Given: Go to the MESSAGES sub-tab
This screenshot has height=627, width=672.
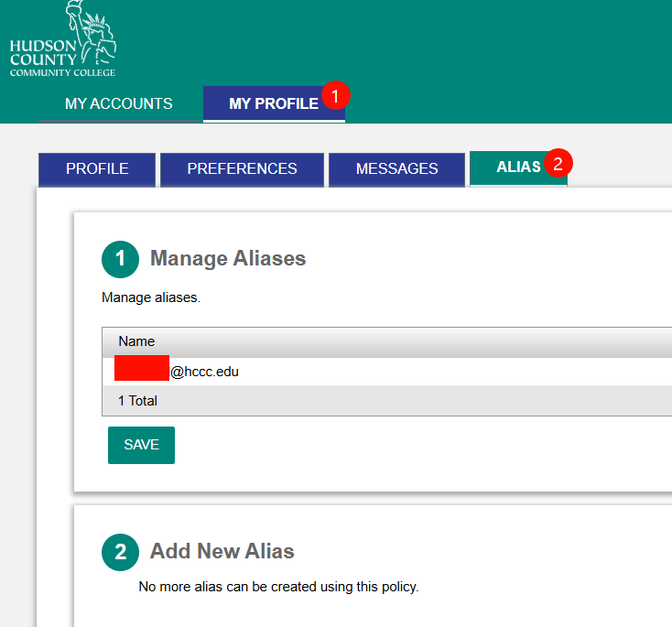Looking at the screenshot, I should [396, 168].
